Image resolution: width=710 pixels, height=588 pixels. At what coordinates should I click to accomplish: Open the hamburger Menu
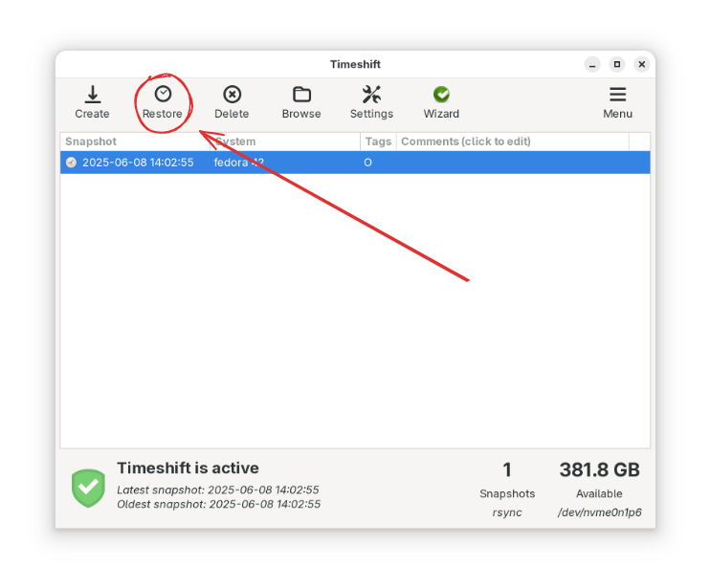617,102
